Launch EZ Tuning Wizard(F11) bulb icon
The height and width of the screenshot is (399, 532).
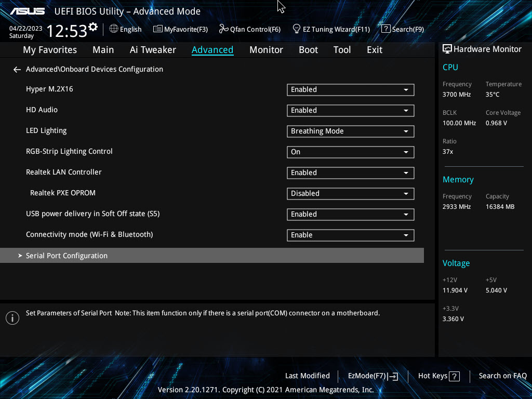296,29
